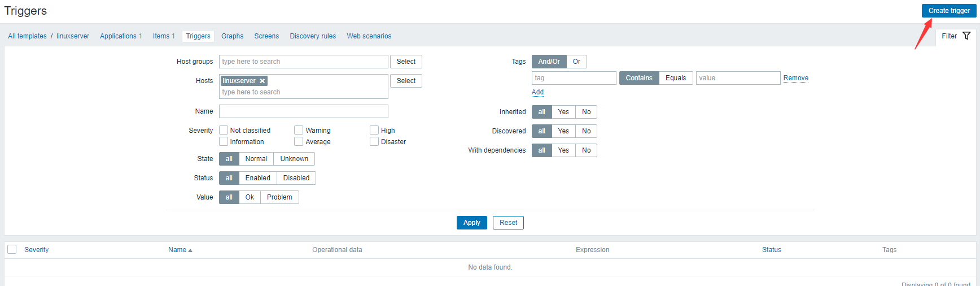980x286 pixels.
Task: Click Apply to filter triggers
Action: click(471, 223)
